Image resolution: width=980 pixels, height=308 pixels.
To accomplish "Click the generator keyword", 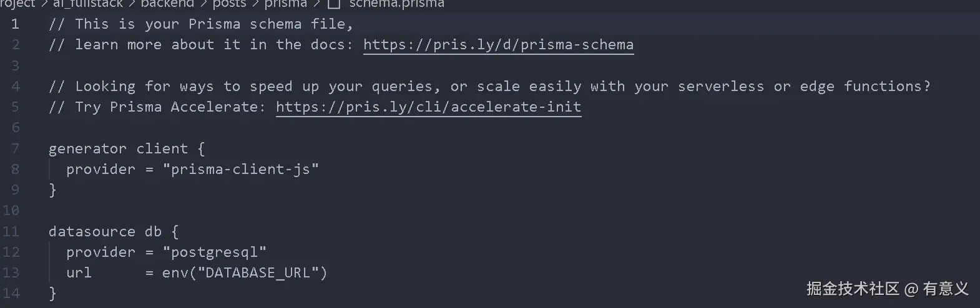I will (87, 149).
